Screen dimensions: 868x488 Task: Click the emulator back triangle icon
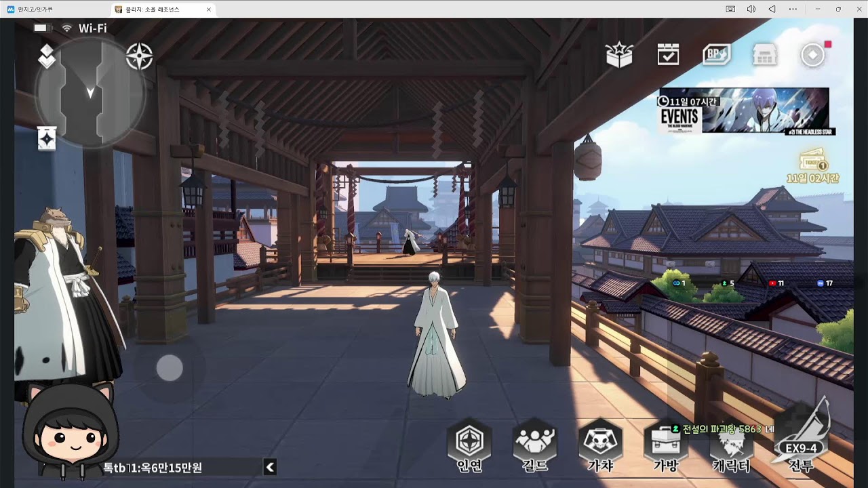click(772, 9)
